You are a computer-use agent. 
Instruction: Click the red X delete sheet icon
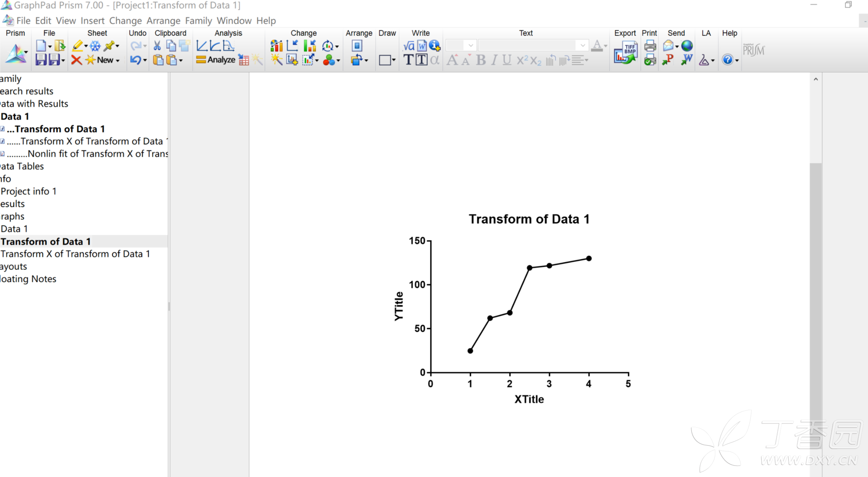[x=76, y=60]
